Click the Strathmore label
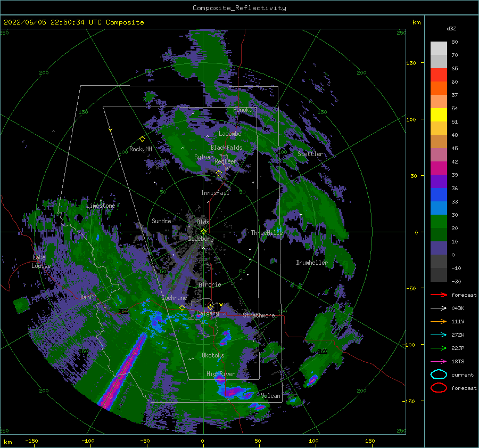 (x=259, y=315)
